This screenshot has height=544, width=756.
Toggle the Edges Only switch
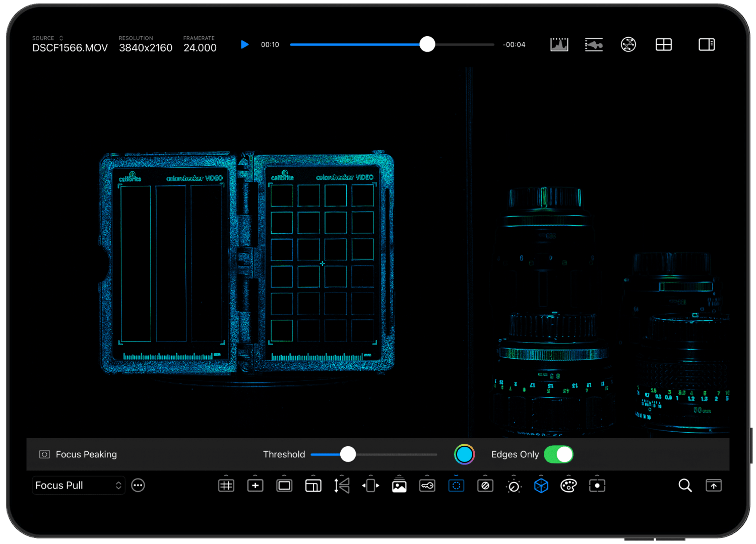558,454
